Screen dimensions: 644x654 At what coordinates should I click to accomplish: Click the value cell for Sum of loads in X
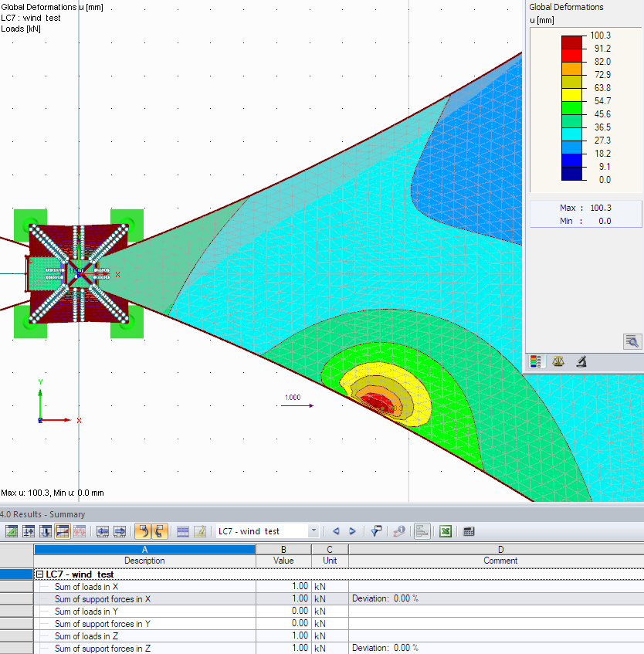point(283,586)
